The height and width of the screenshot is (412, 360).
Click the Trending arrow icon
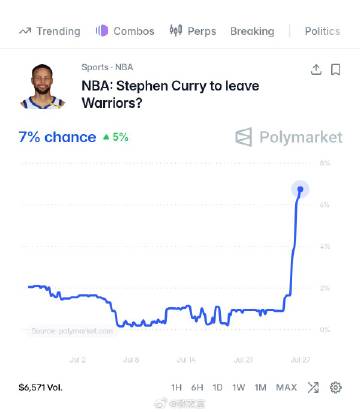(25, 31)
